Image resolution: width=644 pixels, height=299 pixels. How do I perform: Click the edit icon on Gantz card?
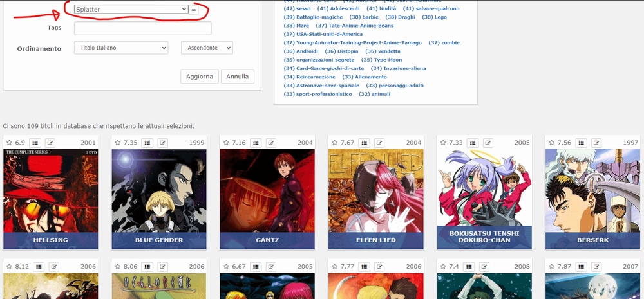270,143
